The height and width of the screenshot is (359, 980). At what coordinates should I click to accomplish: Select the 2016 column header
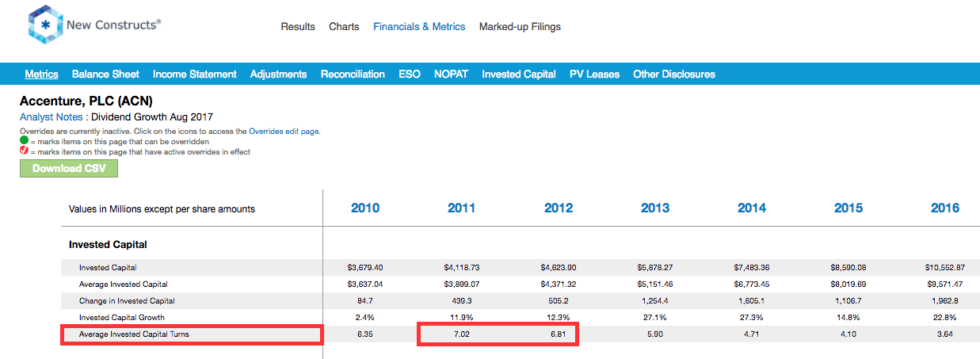tap(945, 208)
